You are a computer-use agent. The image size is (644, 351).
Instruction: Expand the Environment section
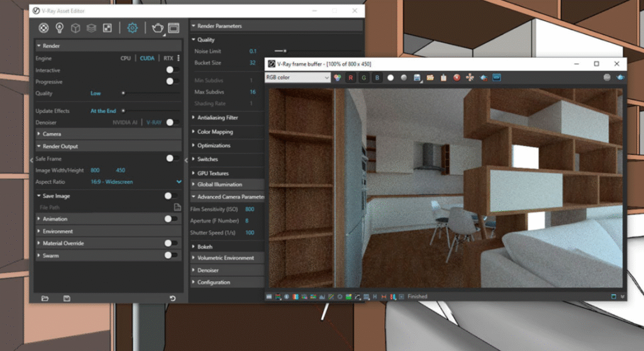coord(108,231)
